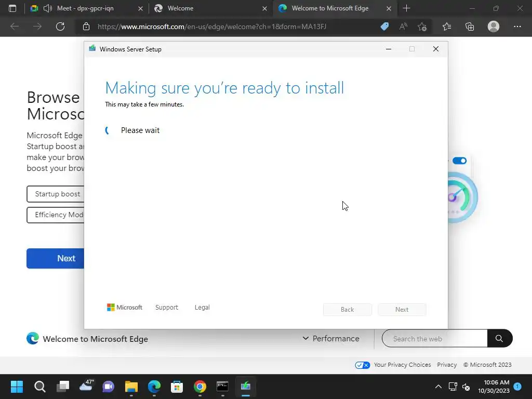Mute the Meet tab audio icon
Image resolution: width=532 pixels, height=399 pixels.
(47, 8)
